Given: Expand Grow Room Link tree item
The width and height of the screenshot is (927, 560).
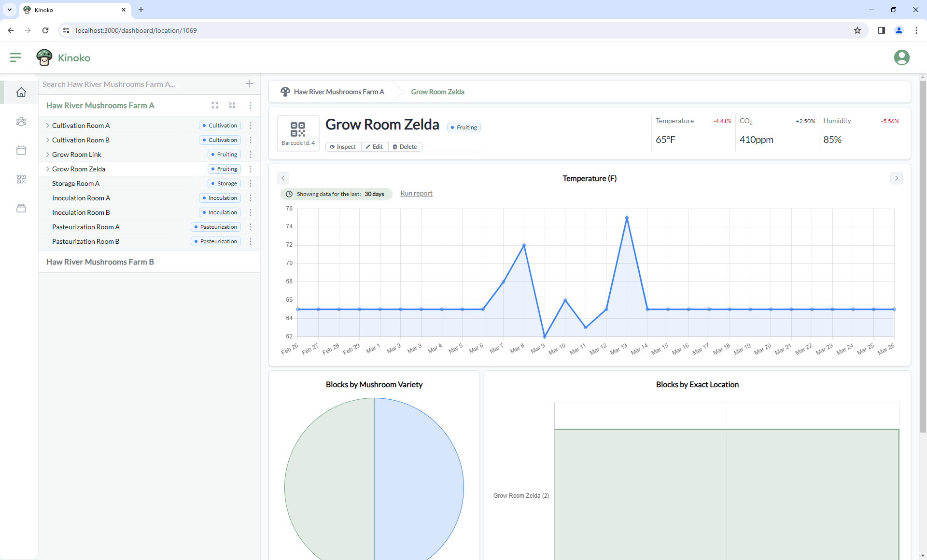Looking at the screenshot, I should coord(47,154).
